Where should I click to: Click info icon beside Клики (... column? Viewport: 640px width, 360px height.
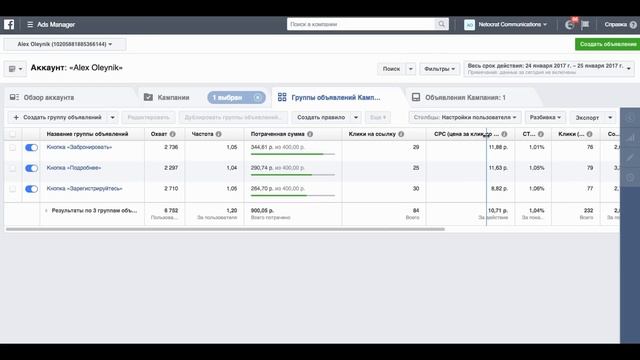589,134
